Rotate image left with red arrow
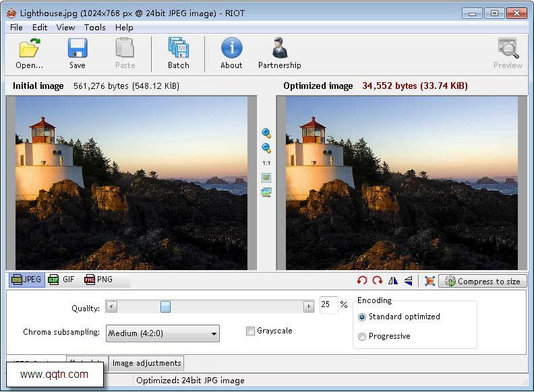Screen dimensions: 534x392 pos(362,281)
